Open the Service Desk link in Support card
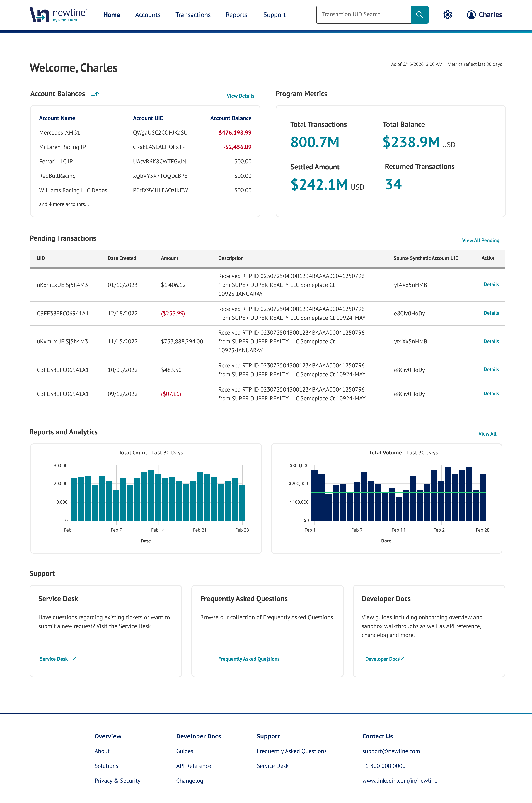Image resolution: width=532 pixels, height=803 pixels. pos(54,659)
